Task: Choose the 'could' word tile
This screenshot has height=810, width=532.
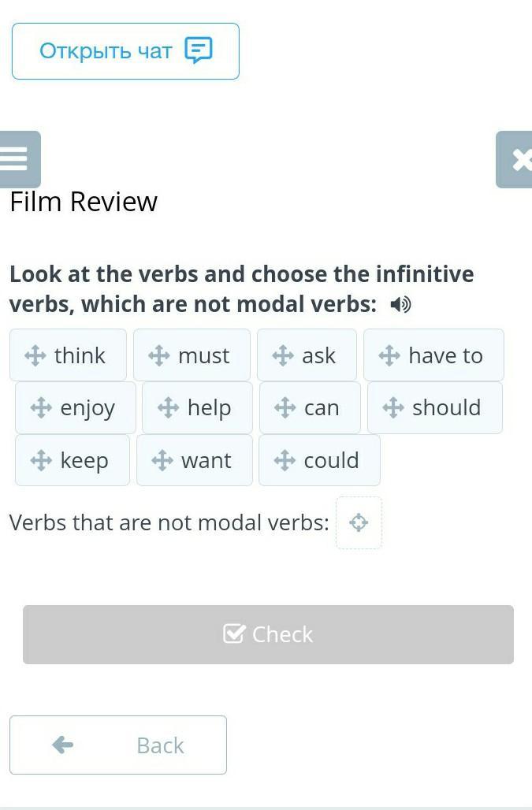Action: pos(319,460)
